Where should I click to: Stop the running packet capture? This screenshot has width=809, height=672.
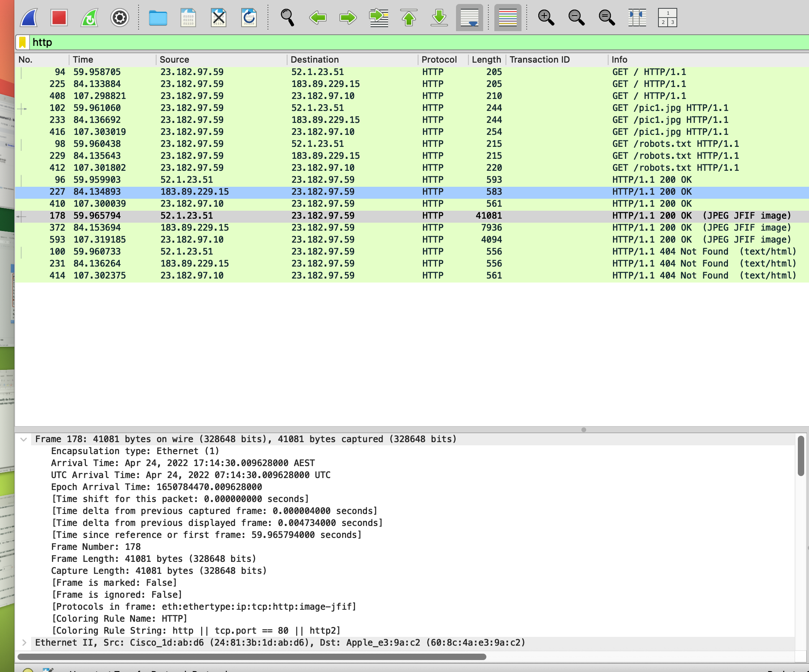pos(59,18)
